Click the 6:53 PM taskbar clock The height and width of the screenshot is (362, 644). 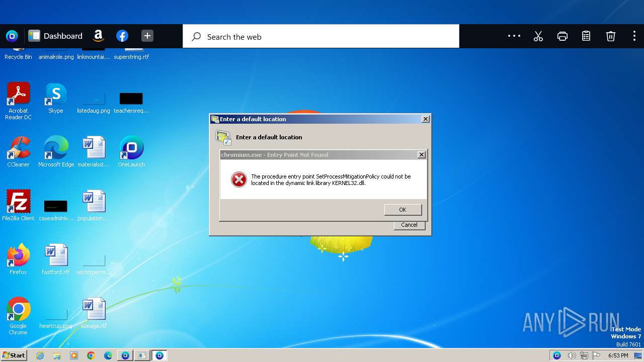click(x=618, y=355)
